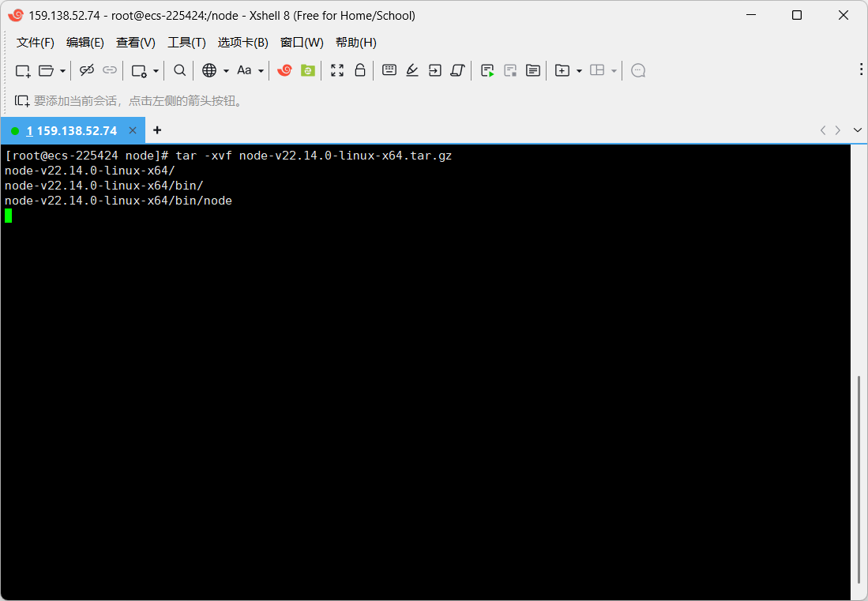Expand the Properties dropdown arrow
Image resolution: width=868 pixels, height=601 pixels.
pyautogui.click(x=156, y=71)
